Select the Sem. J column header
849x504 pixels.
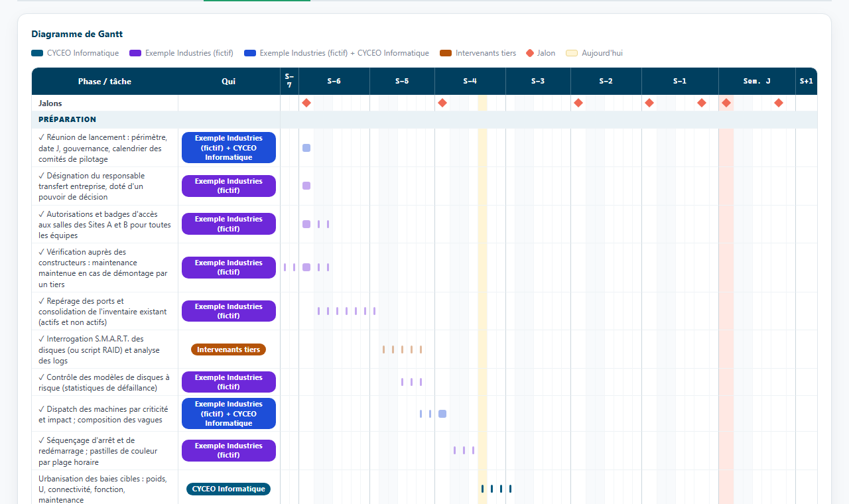tap(757, 82)
